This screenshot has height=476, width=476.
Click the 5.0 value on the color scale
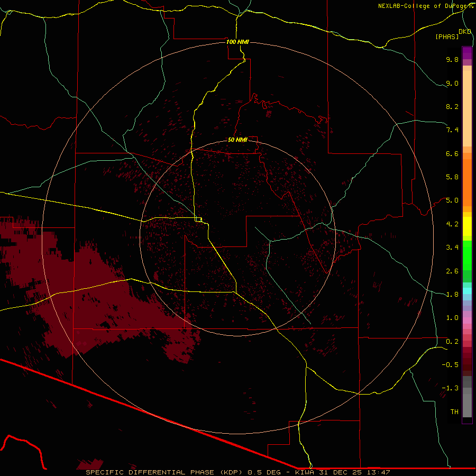tap(452, 200)
